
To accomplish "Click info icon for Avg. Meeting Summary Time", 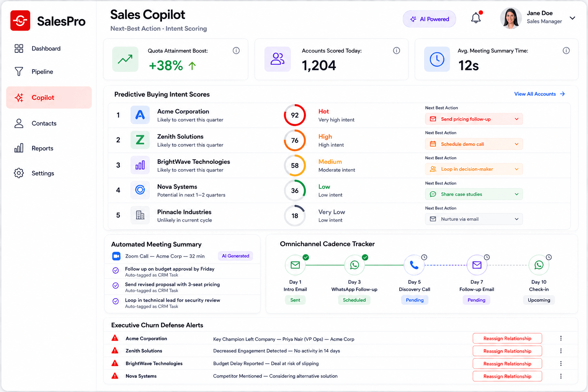I will pyautogui.click(x=566, y=51).
